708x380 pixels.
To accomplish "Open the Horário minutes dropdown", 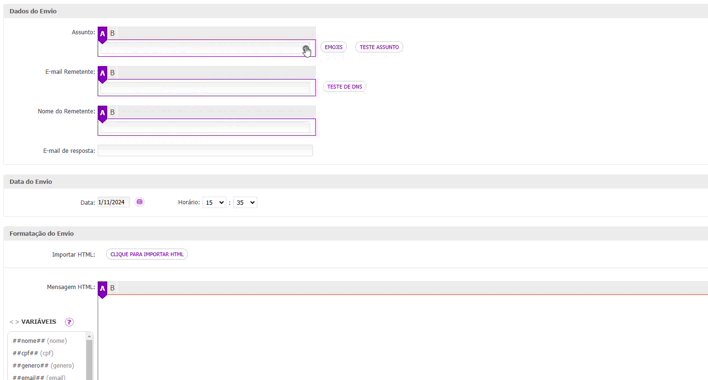I will tap(245, 203).
